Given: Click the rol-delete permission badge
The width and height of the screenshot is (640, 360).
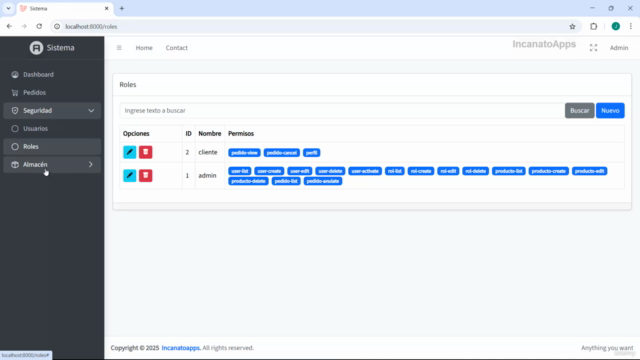Looking at the screenshot, I should click(x=476, y=171).
